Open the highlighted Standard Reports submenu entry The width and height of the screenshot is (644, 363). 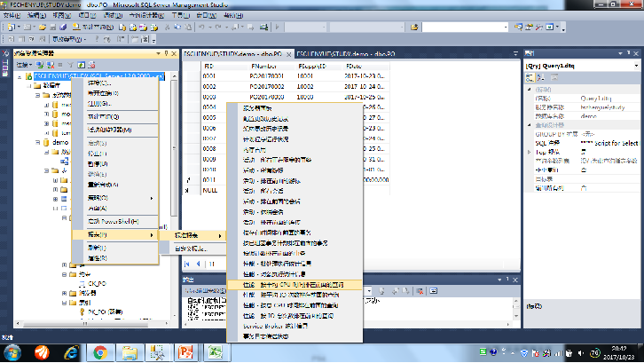coord(192,235)
